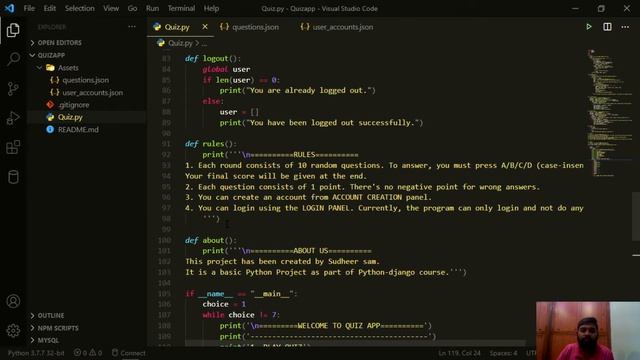Click Quiz.py in the breadcrumb
Viewport: 640px width, 360px height.
tap(180, 43)
